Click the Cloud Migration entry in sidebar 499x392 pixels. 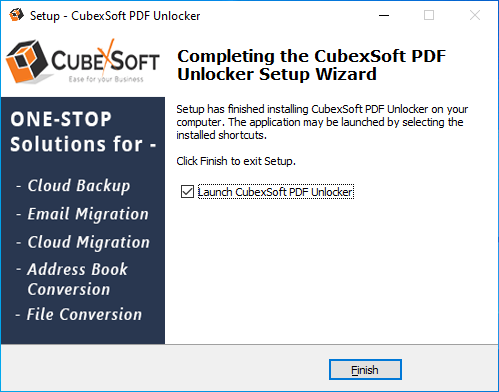[88, 242]
